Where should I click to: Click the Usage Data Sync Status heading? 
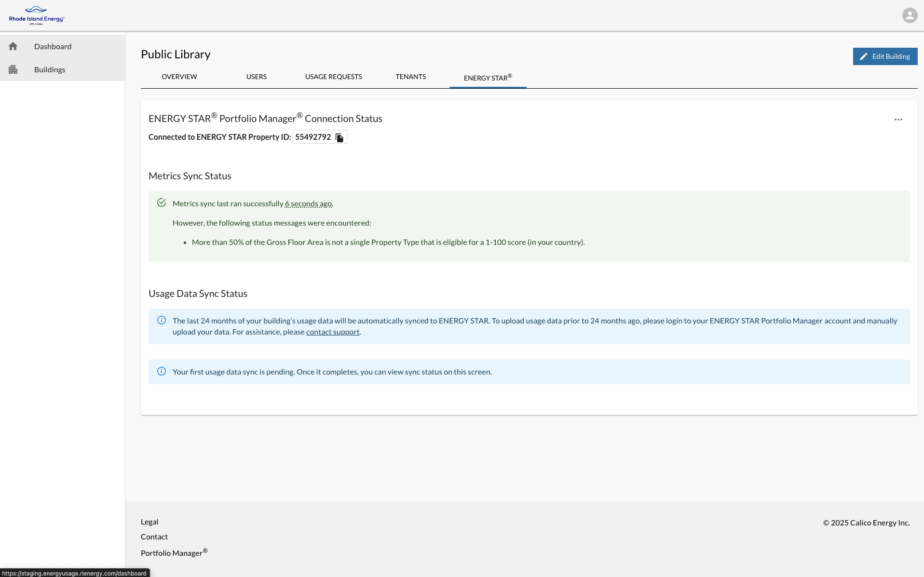(198, 294)
